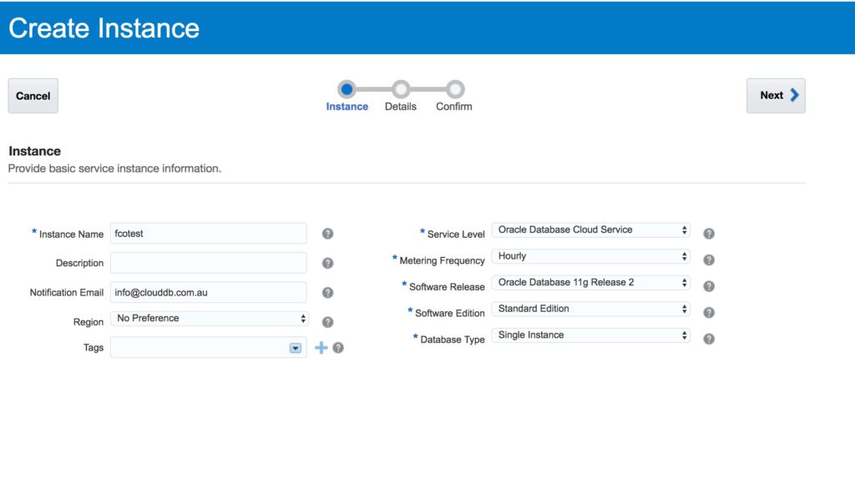Click into the empty Description text field
Screen dimensions: 855x504
209,263
